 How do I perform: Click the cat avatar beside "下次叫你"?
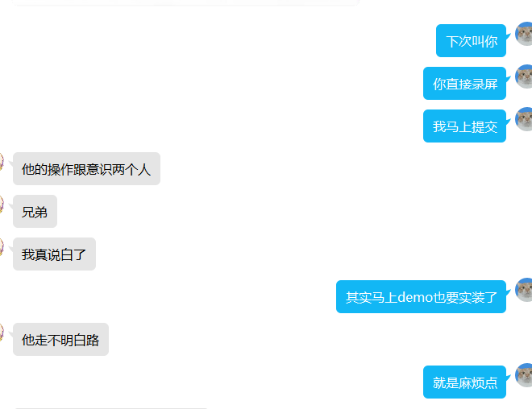pos(524,34)
